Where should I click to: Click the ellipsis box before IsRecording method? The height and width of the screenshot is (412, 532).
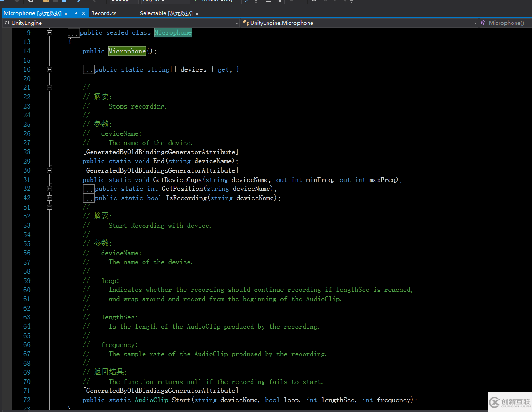pyautogui.click(x=88, y=198)
